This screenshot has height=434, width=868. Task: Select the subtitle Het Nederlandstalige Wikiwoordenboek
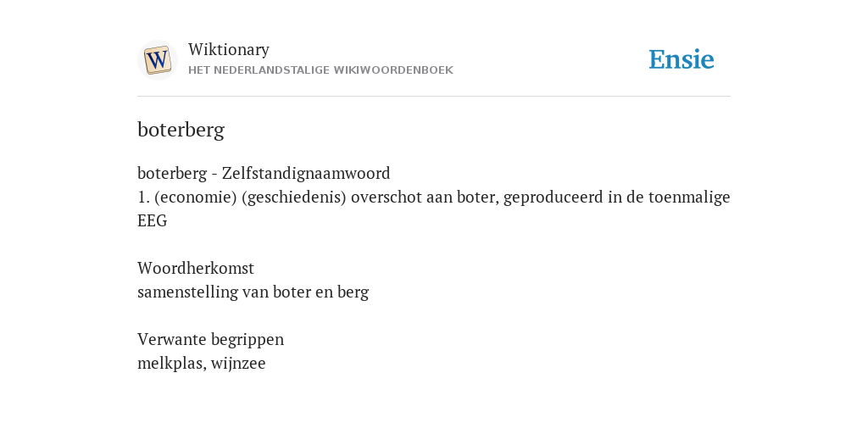coord(320,70)
